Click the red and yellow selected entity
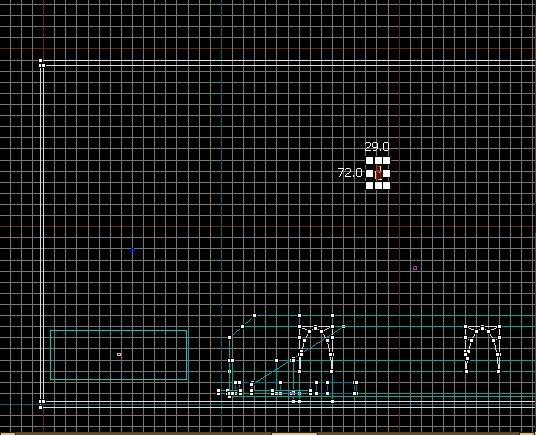Image resolution: width=536 pixels, height=435 pixels. pyautogui.click(x=378, y=173)
